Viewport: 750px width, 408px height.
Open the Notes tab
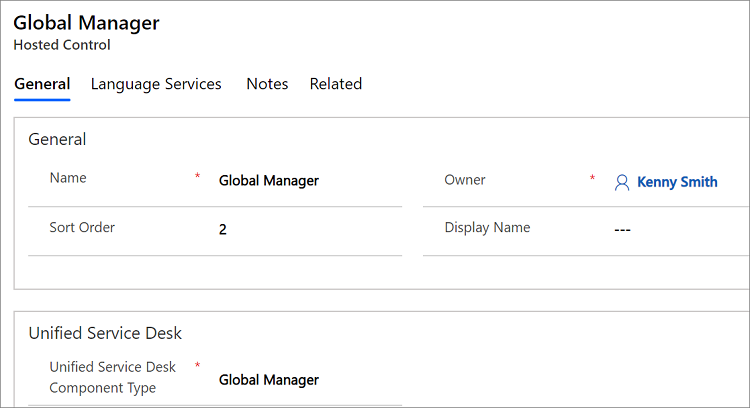point(267,84)
